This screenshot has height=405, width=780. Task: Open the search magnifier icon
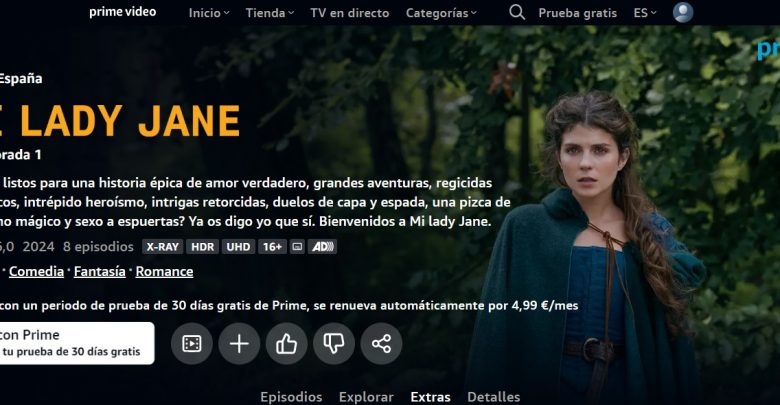tap(517, 12)
